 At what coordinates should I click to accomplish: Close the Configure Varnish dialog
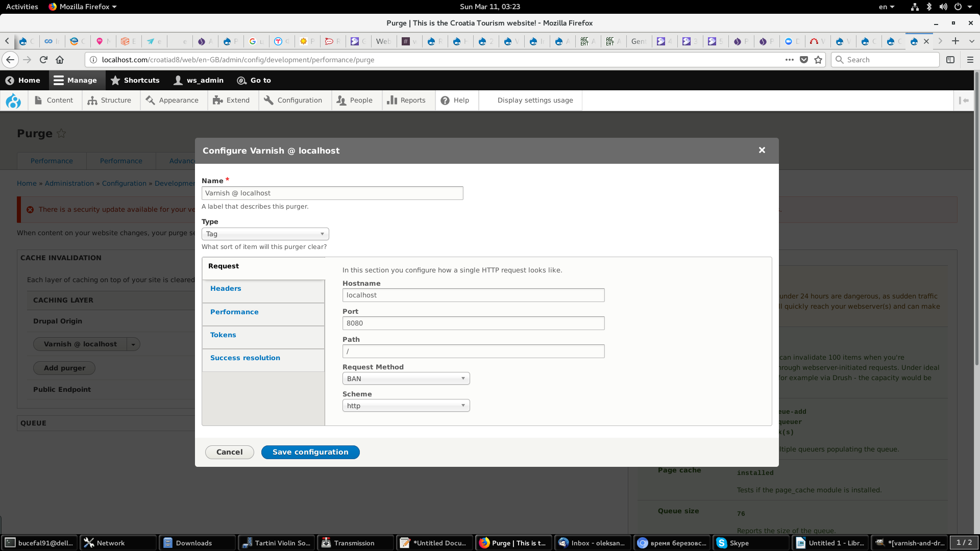pos(762,150)
